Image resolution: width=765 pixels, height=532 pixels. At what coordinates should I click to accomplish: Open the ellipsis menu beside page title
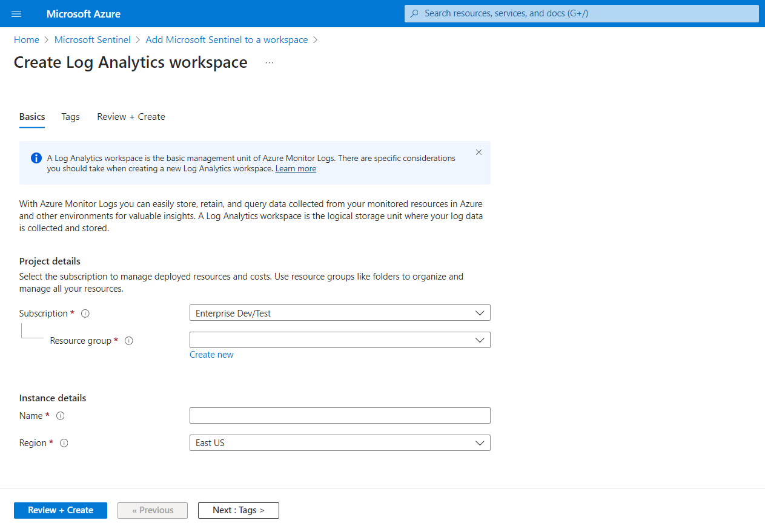click(x=270, y=62)
